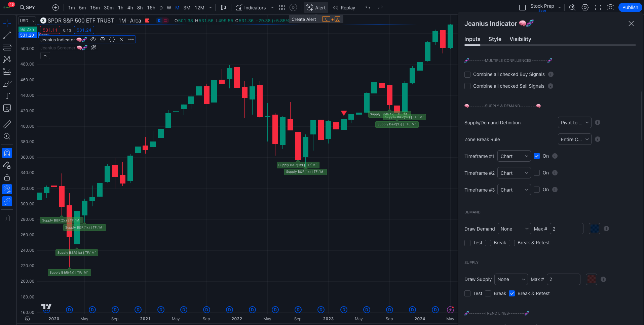Screen dimensions: 644x325
Task: Hide all drawings from the left toolbar
Action: point(7,189)
